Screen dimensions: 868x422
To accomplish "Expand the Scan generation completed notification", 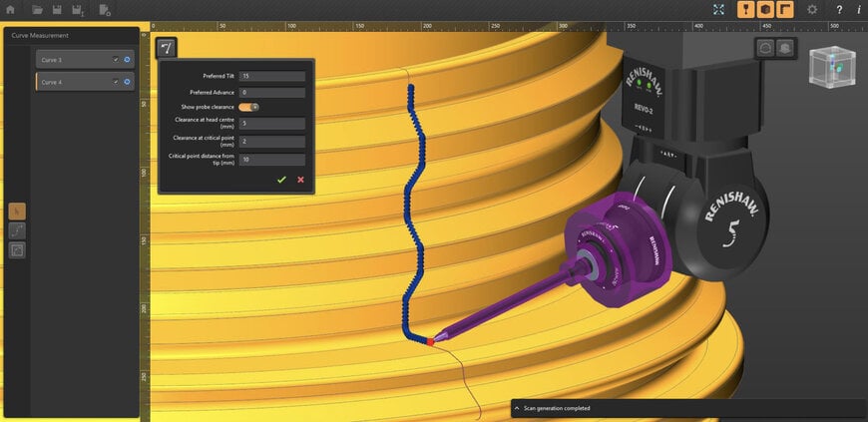I will tap(517, 409).
